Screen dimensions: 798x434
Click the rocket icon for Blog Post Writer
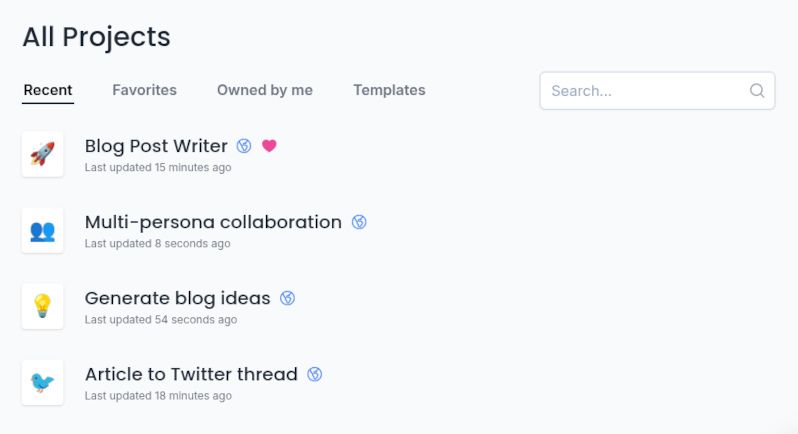[42, 154]
